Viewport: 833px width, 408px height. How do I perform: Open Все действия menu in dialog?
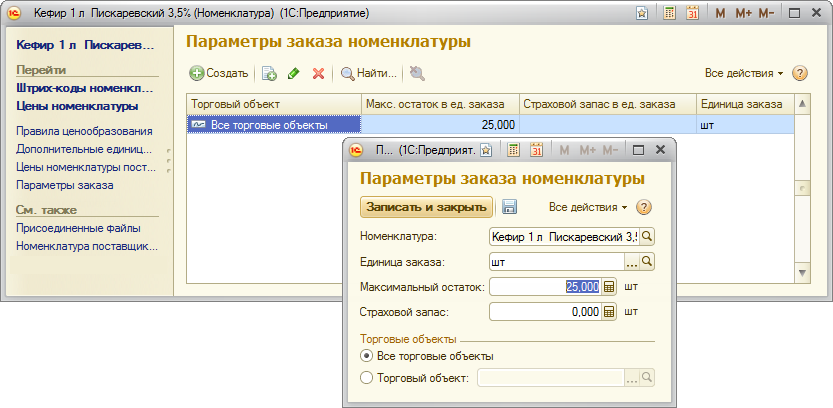tap(588, 207)
